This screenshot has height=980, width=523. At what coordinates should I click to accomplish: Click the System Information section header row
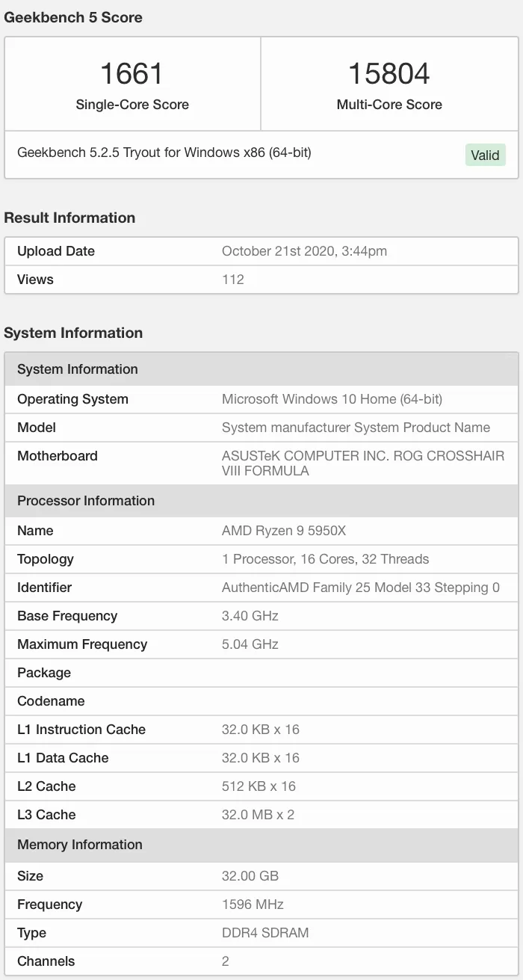pyautogui.click(x=261, y=369)
